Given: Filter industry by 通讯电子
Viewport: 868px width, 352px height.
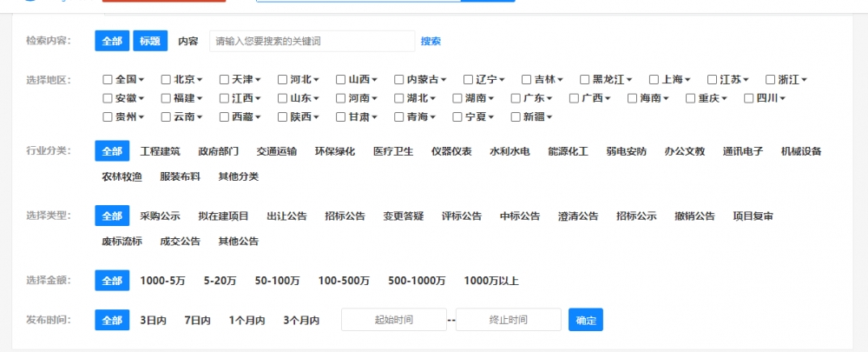Looking at the screenshot, I should pyautogui.click(x=743, y=151).
